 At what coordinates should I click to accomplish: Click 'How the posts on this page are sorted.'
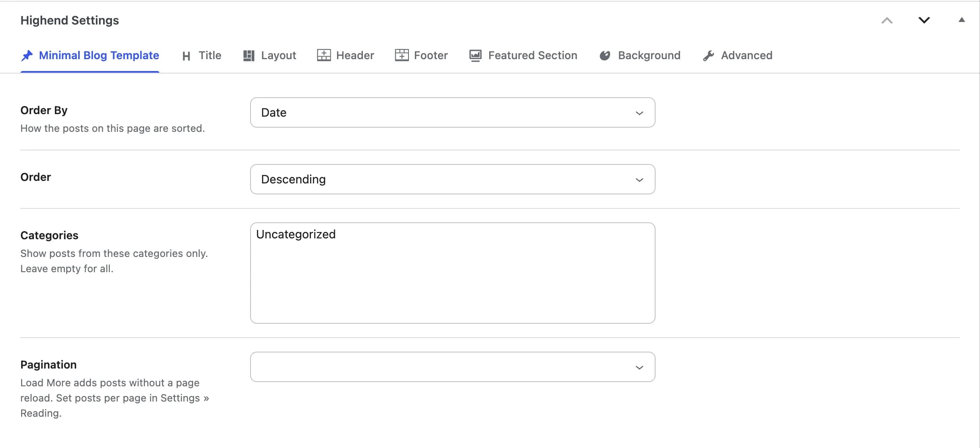pyautogui.click(x=113, y=128)
